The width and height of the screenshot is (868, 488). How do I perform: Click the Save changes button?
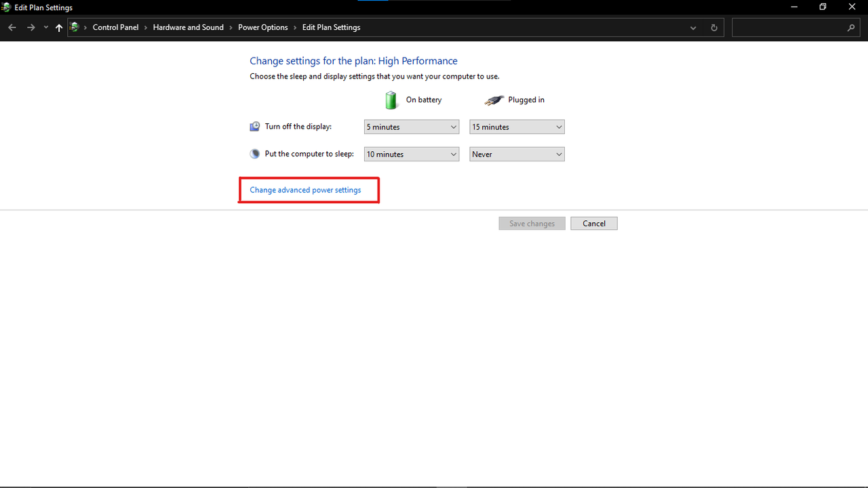(x=532, y=224)
